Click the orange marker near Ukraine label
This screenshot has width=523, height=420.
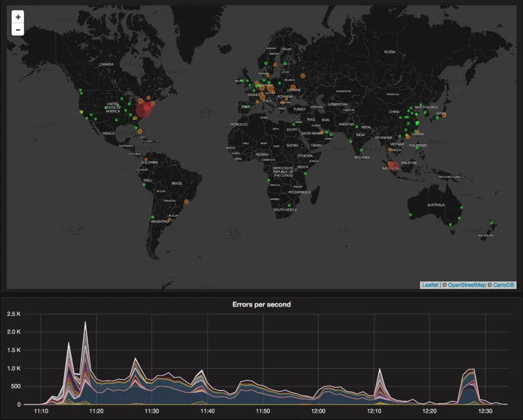tap(293, 87)
